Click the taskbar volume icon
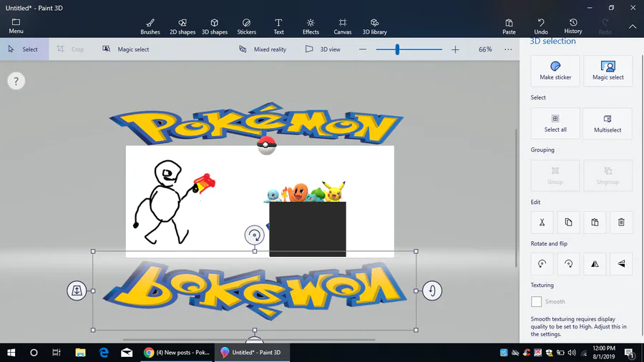 [571, 353]
